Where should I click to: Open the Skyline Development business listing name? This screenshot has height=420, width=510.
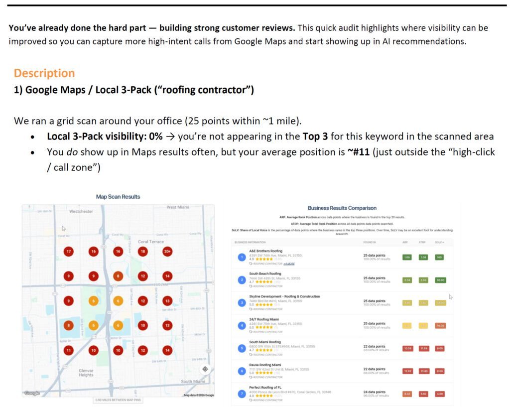284,296
